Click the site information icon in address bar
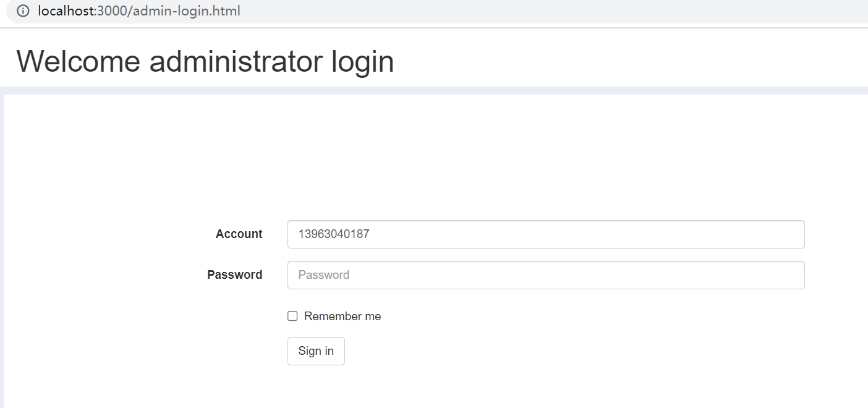This screenshot has width=868, height=408. (x=23, y=11)
